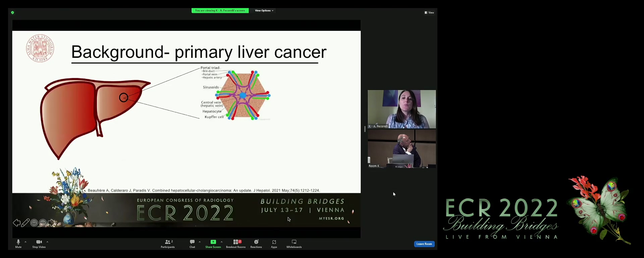644x258 pixels.
Task: Select K - A. Pecorelli video thumbnail
Action: coord(402,109)
